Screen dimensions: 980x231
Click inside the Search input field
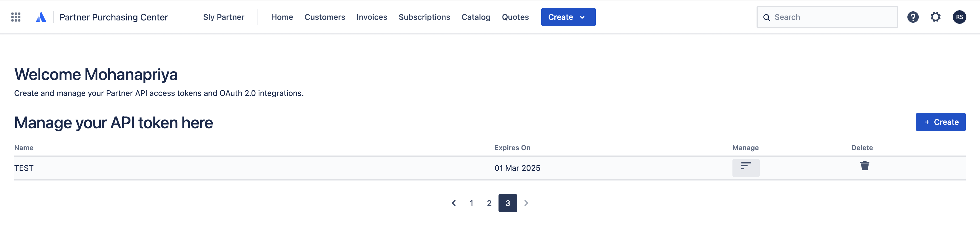[818, 17]
